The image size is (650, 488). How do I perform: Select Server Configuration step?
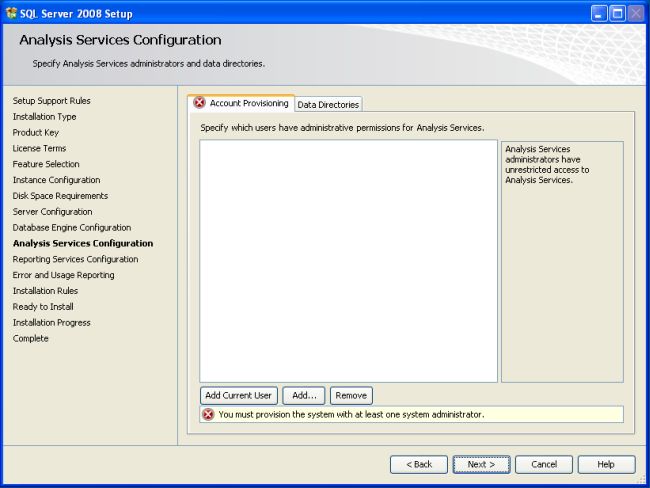(53, 211)
